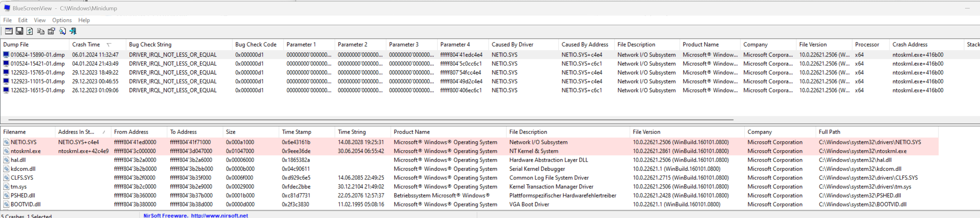Viewport: 980px width, 218px height.
Task: Copy selected items with toolbar icon
Action: pyautogui.click(x=41, y=31)
